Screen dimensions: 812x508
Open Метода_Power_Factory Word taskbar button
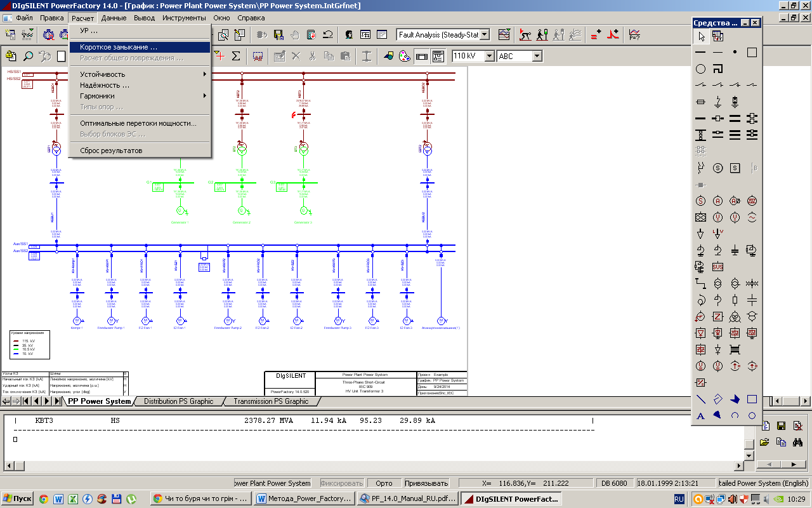pyautogui.click(x=304, y=498)
